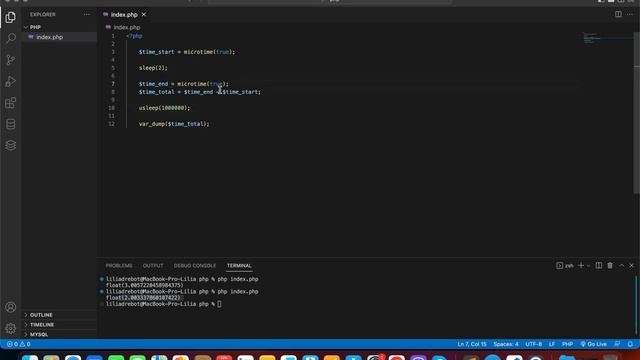Image resolution: width=640 pixels, height=360 pixels.
Task: Split the terminal pane
Action: tap(599, 266)
